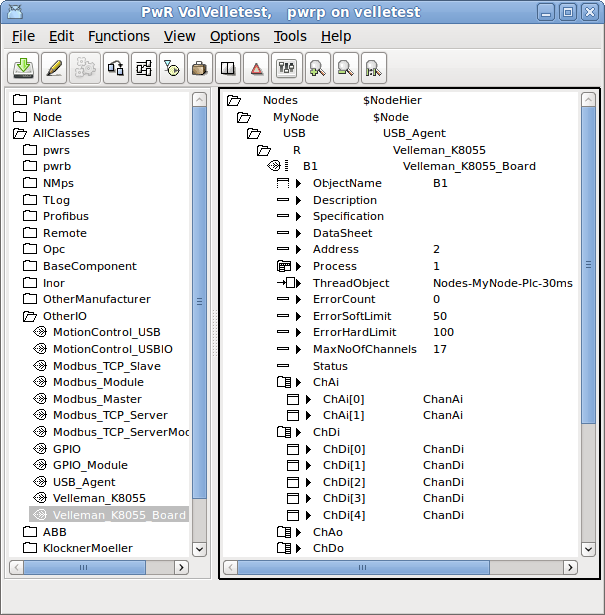This screenshot has height=615, width=605.
Task: Select the Status attribute row
Action: tap(330, 366)
